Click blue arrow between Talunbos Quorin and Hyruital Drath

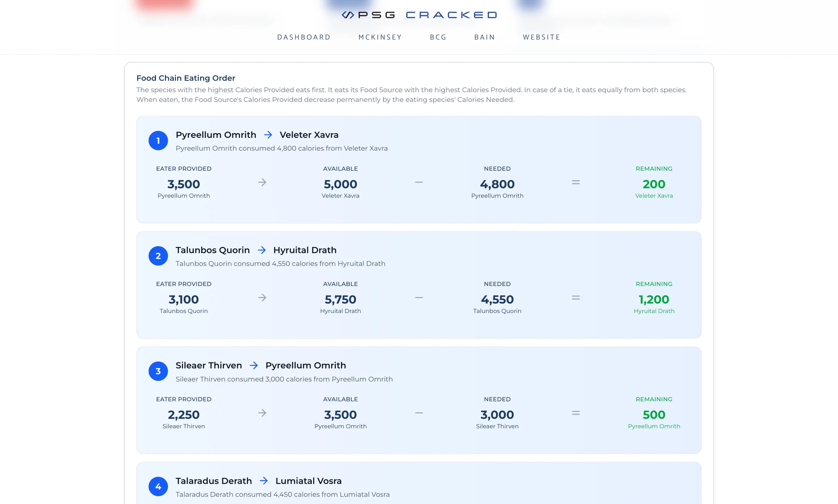(x=262, y=250)
